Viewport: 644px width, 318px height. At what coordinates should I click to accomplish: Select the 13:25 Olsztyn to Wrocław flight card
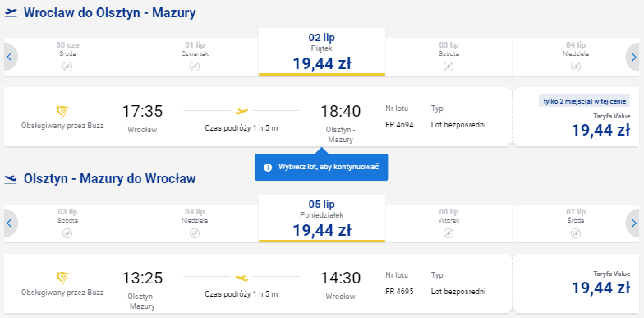pos(258,283)
